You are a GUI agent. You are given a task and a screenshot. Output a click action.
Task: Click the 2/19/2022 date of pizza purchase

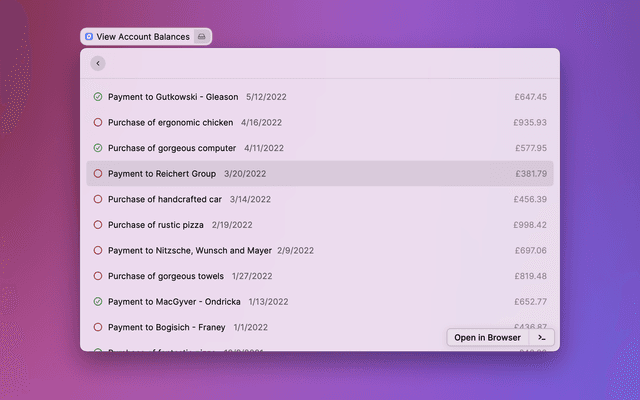tap(232, 225)
